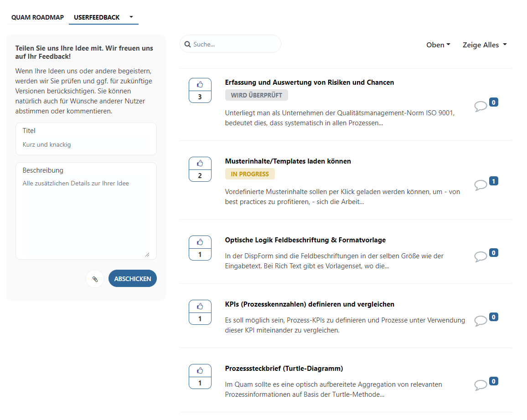Open comments for Musterinhalte/Templates idea
Image resolution: width=527 pixels, height=420 pixels.
click(481, 185)
